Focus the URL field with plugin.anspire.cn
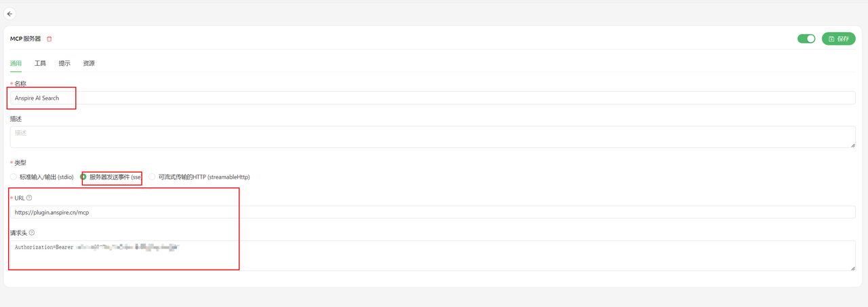868x307 pixels. [x=433, y=212]
